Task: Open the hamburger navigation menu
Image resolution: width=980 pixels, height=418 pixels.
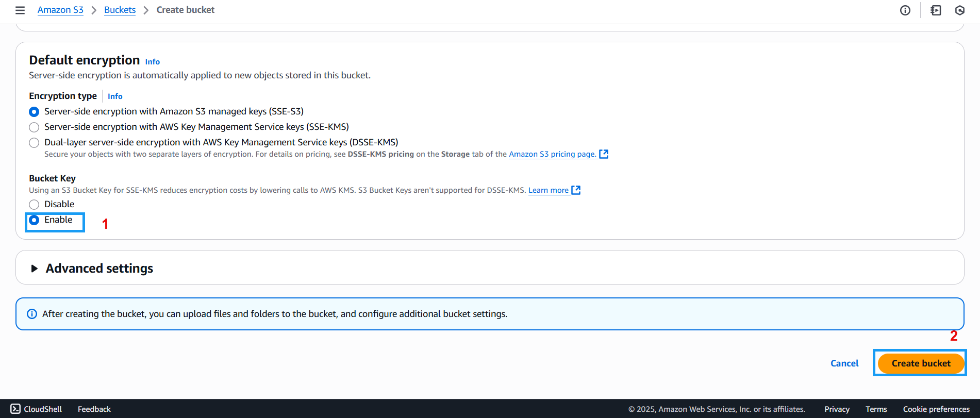Action: tap(20, 10)
